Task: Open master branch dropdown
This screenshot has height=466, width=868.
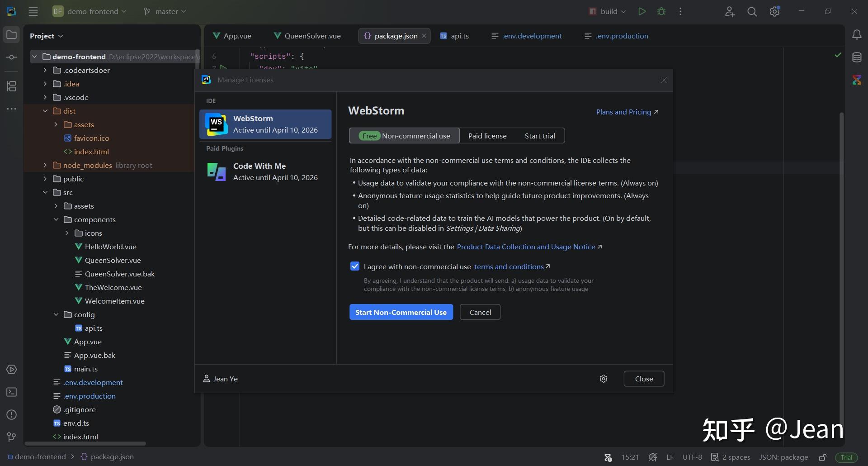Action: coord(165,11)
